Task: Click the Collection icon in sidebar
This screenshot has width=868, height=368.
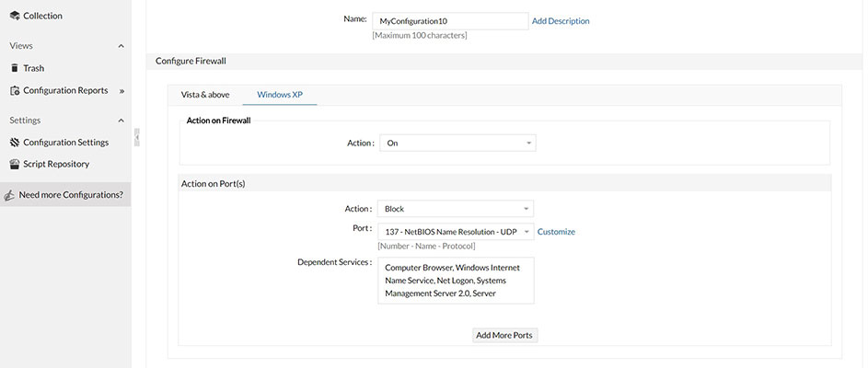Action: [14, 16]
